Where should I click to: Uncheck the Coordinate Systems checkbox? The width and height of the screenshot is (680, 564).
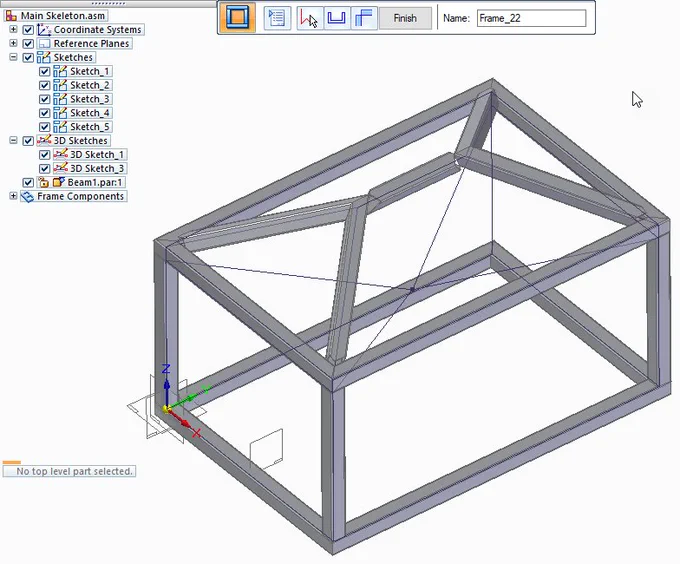[28, 30]
